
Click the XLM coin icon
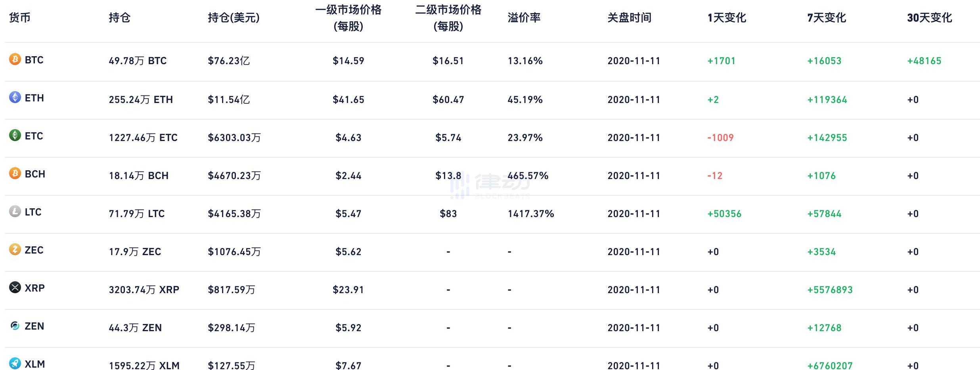15,363
